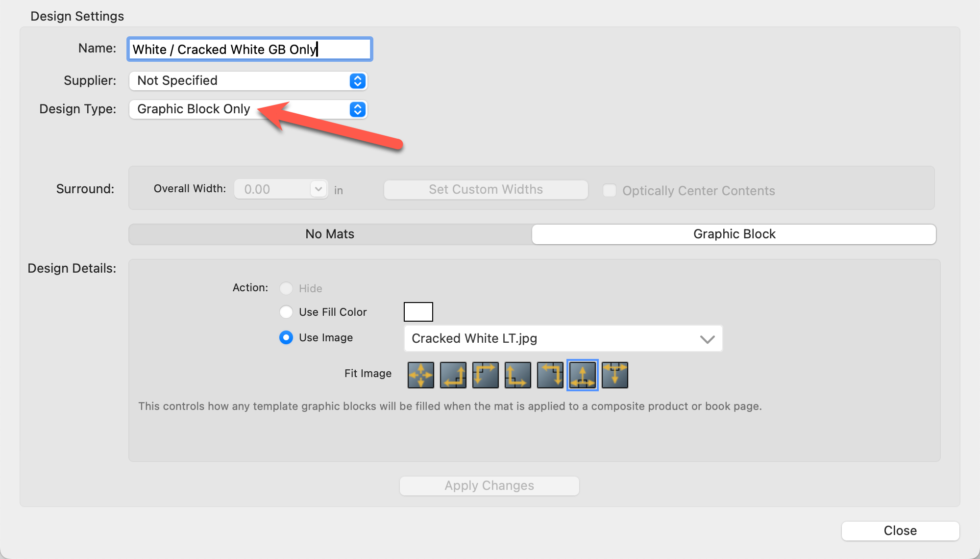This screenshot has height=559, width=980.
Task: Select fit image anchored bottom-center icon
Action: (x=582, y=375)
